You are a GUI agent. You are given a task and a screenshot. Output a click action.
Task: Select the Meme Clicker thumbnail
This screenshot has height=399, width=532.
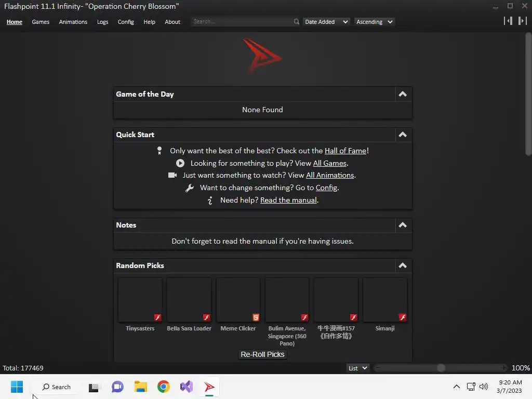point(238,300)
